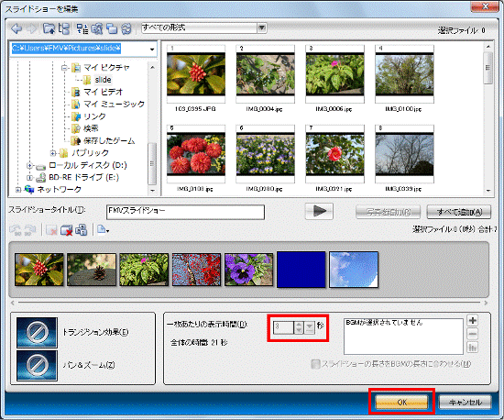Select the purple pansy slide in filmstrip

(x=248, y=270)
